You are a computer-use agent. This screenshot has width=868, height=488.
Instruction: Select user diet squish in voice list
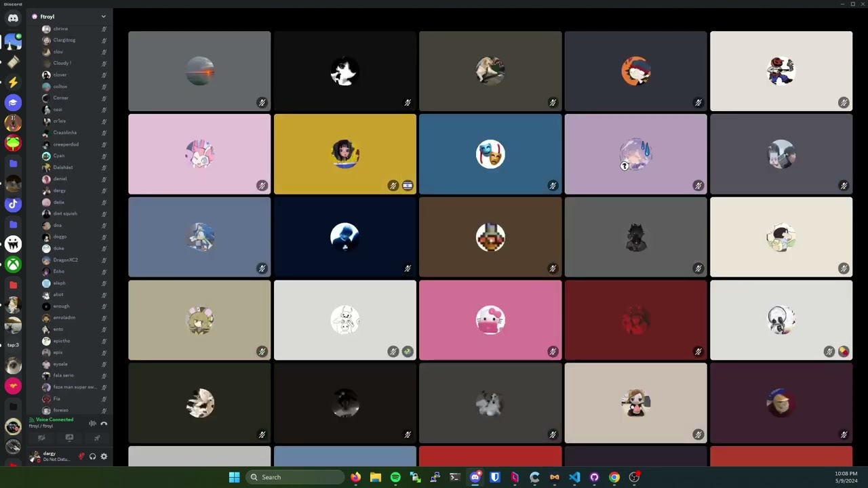point(73,213)
